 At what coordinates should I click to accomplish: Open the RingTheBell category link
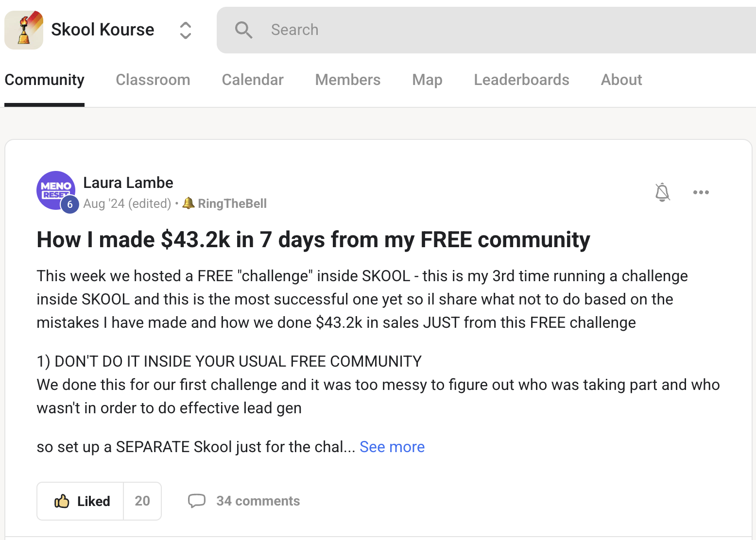pos(232,203)
